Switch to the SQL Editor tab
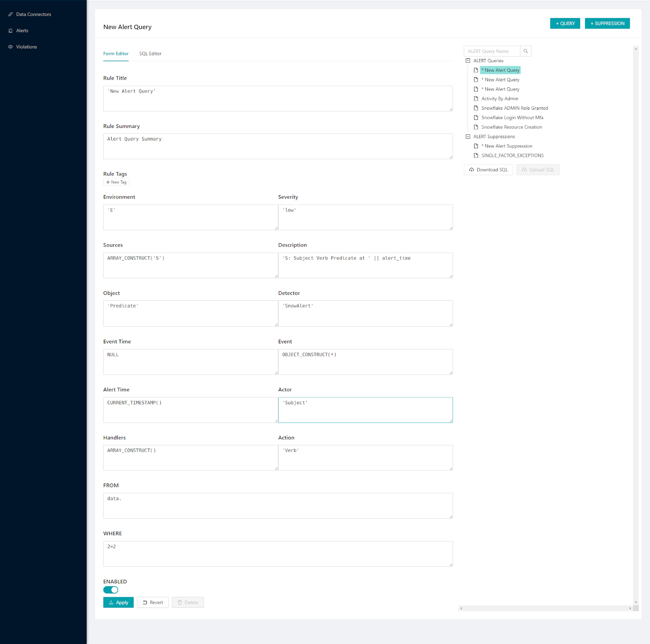This screenshot has height=644, width=650. [150, 53]
